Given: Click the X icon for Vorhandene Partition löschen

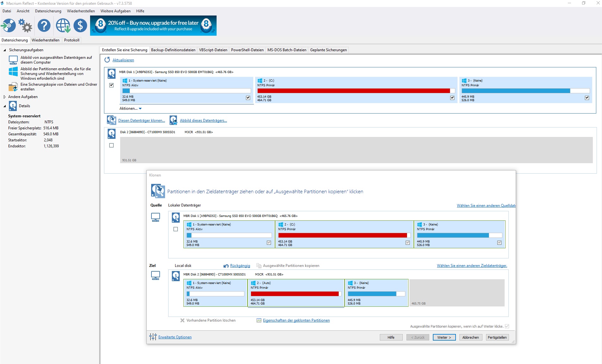Looking at the screenshot, I should point(182,320).
